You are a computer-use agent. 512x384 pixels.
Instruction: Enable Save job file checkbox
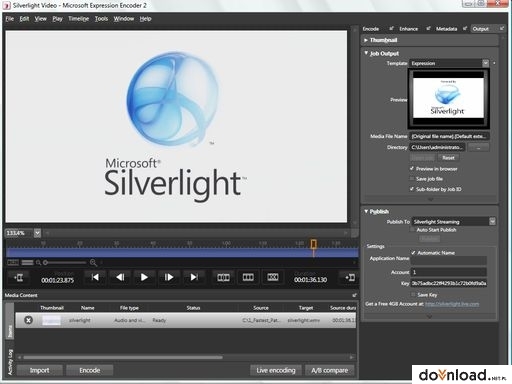[412, 179]
